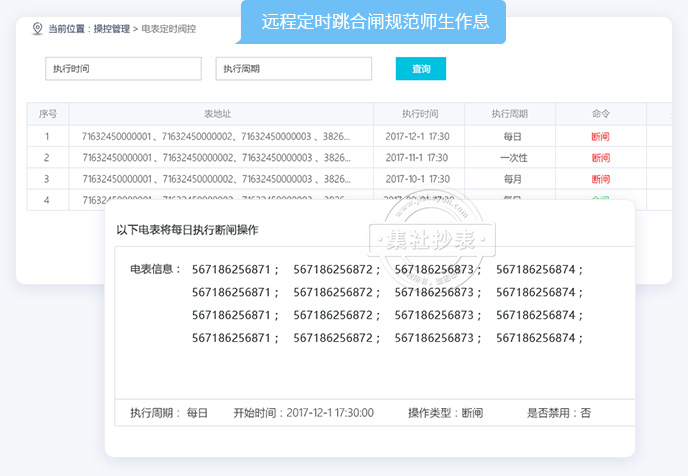Click red 断闸 command in row 1
This screenshot has height=476, width=688.
pos(600,136)
